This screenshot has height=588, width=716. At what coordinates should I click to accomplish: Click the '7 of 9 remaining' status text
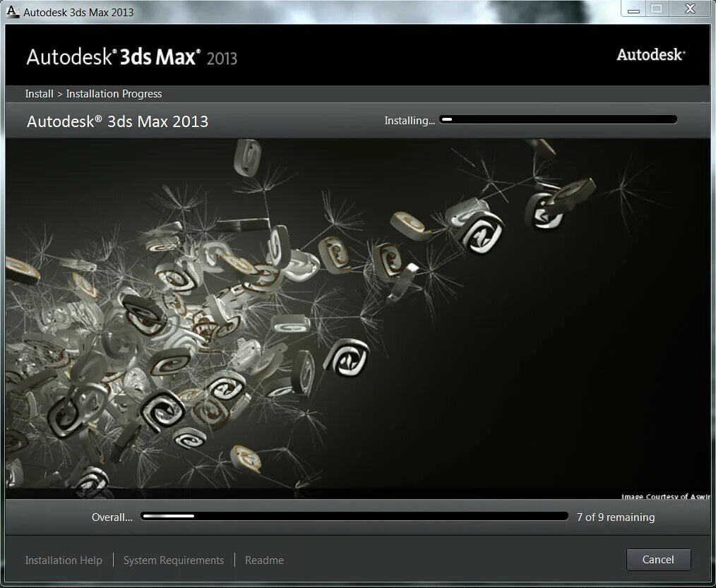pyautogui.click(x=616, y=517)
